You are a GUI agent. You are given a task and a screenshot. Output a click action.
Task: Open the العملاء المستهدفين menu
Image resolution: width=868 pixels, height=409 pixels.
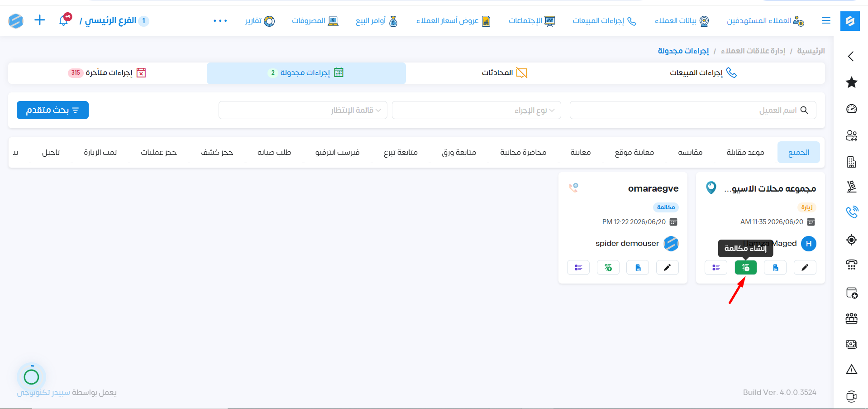point(766,21)
